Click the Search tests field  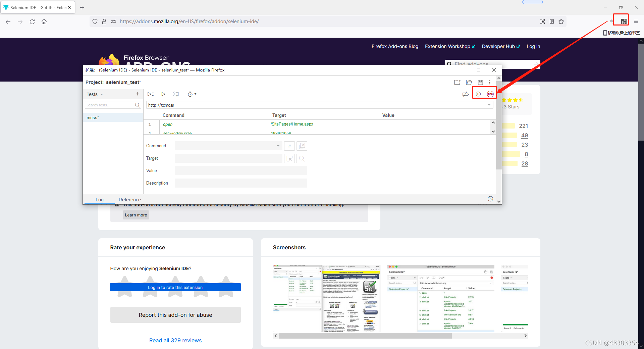pyautogui.click(x=110, y=105)
